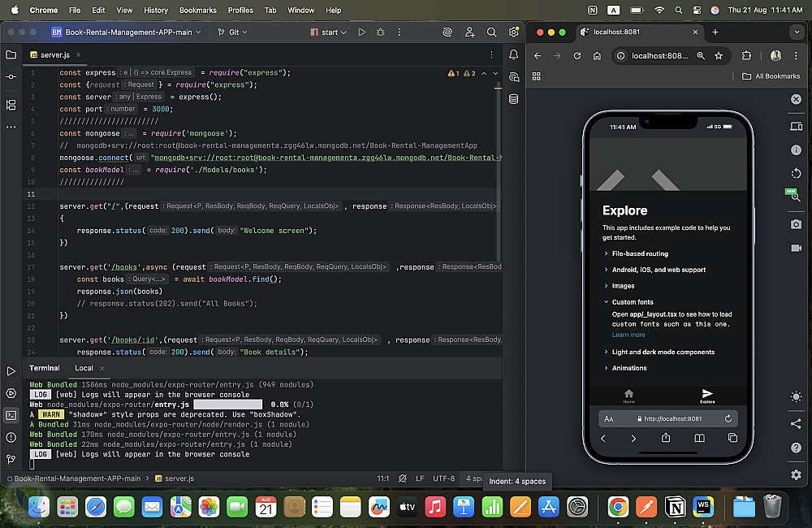The height and width of the screenshot is (528, 812).
Task: Open the start run configuration dropdown
Action: [328, 32]
